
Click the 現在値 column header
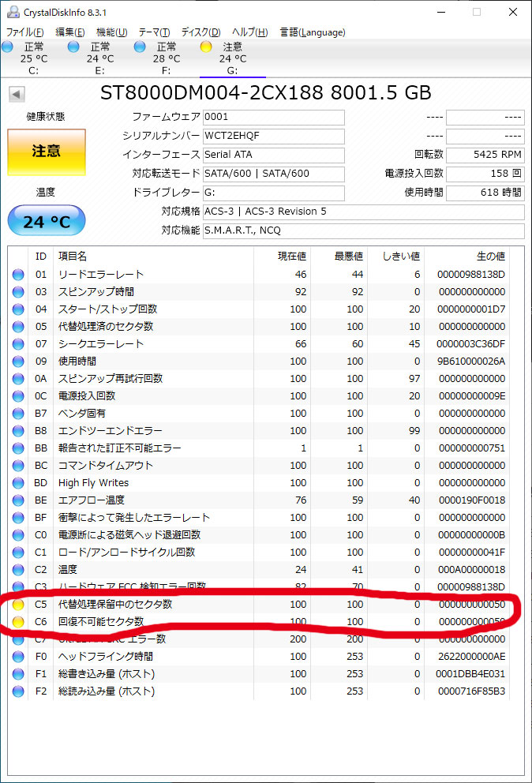[283, 257]
